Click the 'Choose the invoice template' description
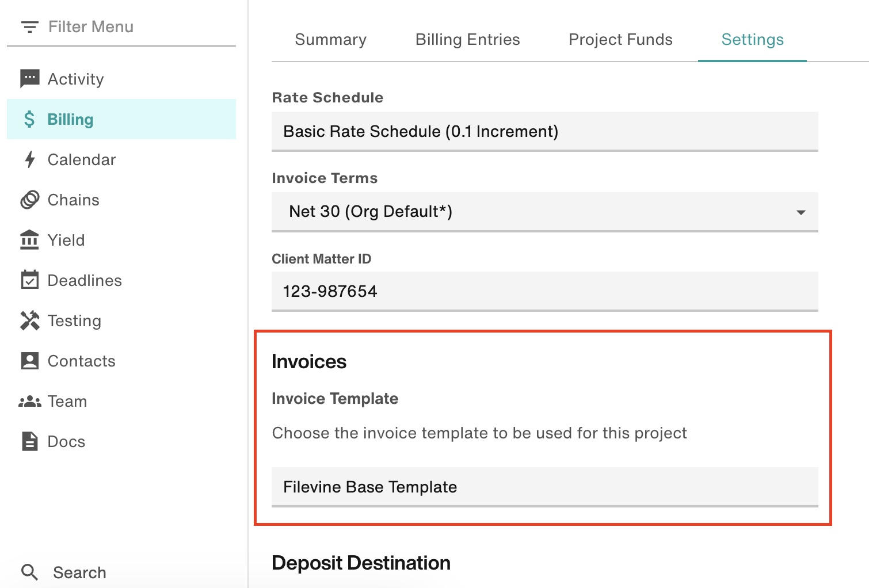The width and height of the screenshot is (869, 588). 479,433
